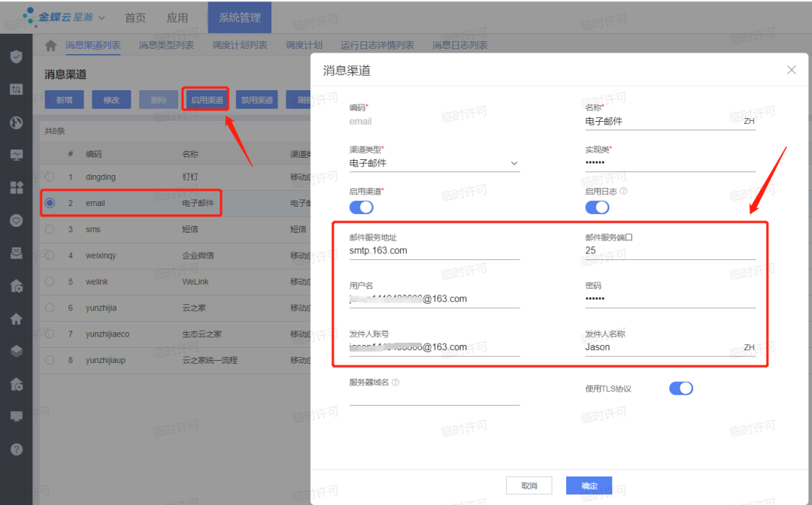Click the empty 服务器域名 input field

(x=435, y=398)
